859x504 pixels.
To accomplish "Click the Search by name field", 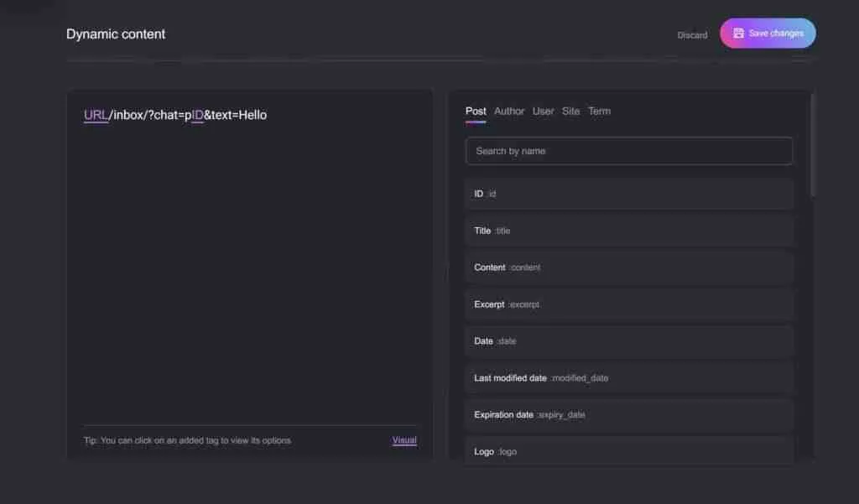I will pyautogui.click(x=628, y=151).
